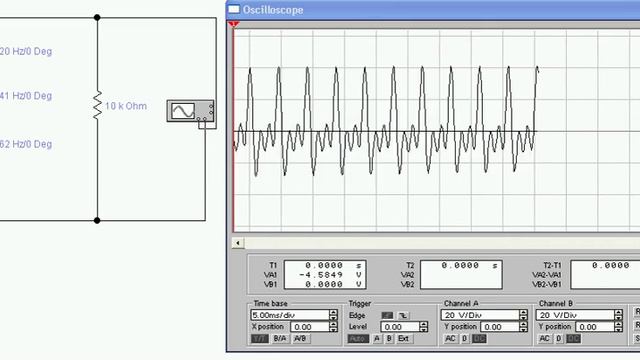
Task: Click the Oscilloscope title bar text
Action: [273, 10]
